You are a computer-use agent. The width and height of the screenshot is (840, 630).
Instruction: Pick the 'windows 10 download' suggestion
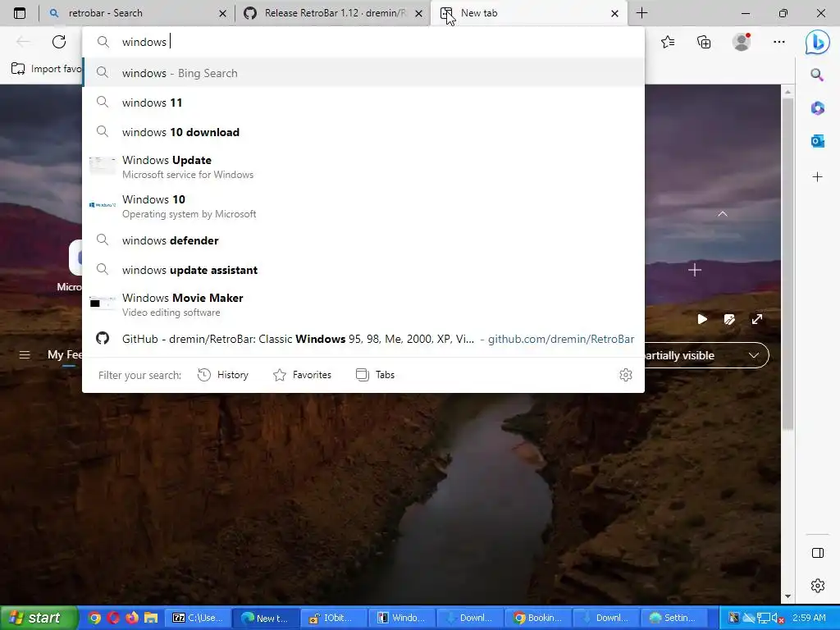(x=363, y=132)
